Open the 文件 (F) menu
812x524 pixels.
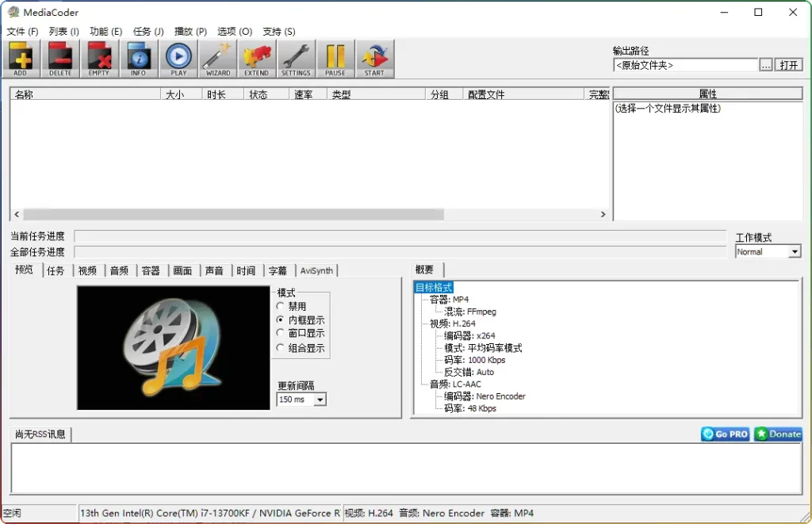tap(22, 32)
